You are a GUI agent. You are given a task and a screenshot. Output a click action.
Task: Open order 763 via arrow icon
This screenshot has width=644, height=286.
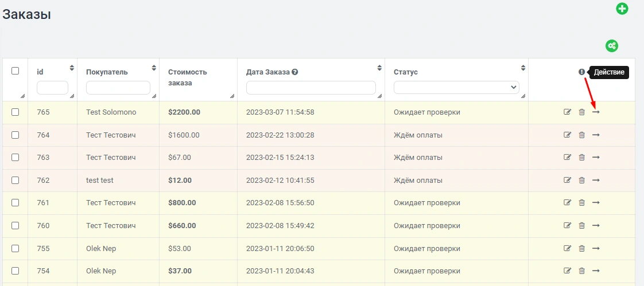pyautogui.click(x=596, y=158)
